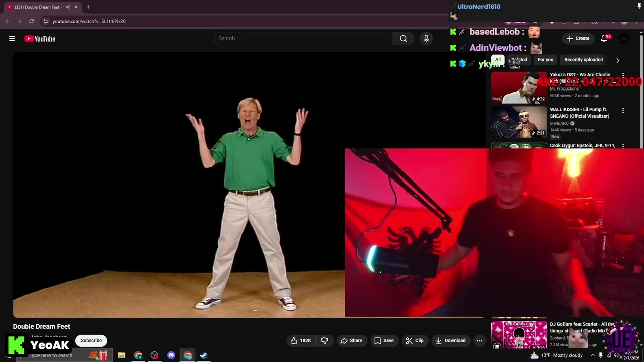Show hidden system tray icons
The image size is (644, 362).
(593, 355)
